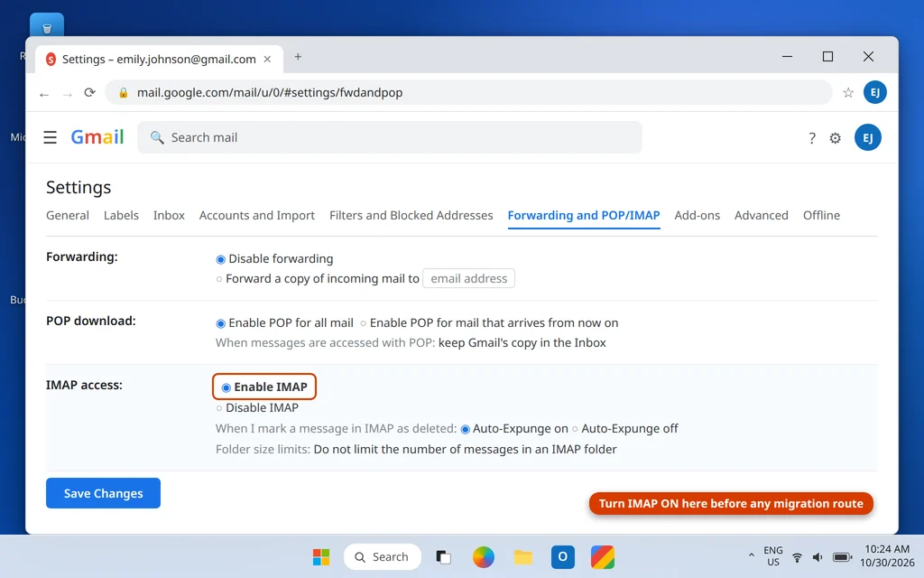This screenshot has height=578, width=924.
Task: Open Wi-Fi network status icon
Action: pos(797,556)
